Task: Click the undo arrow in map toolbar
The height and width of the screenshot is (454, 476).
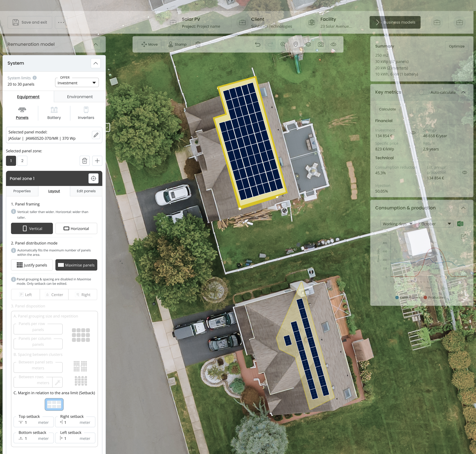Action: 258,45
